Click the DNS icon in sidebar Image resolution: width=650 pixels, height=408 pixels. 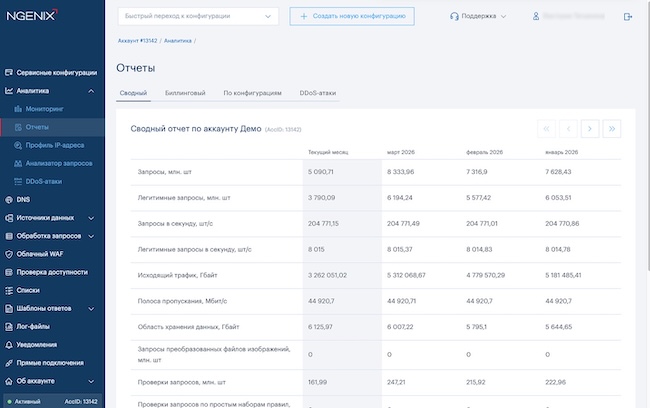pyautogui.click(x=9, y=199)
